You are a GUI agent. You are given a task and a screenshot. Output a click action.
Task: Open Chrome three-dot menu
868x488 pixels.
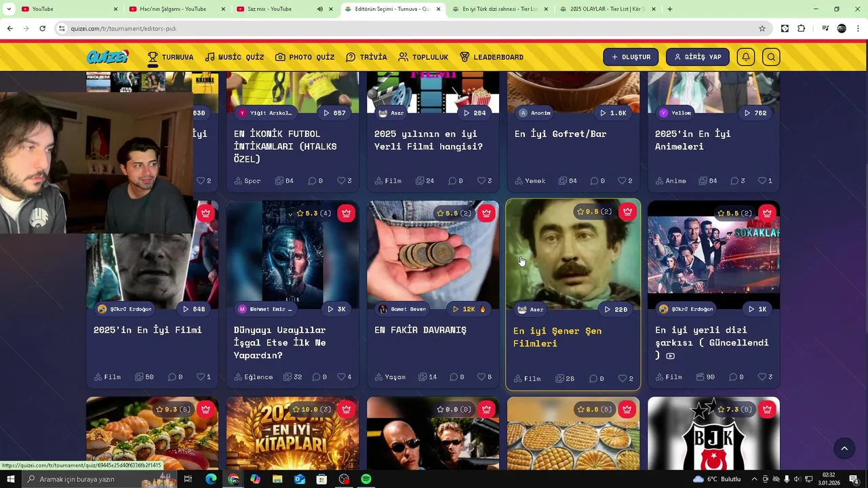pyautogui.click(x=859, y=28)
